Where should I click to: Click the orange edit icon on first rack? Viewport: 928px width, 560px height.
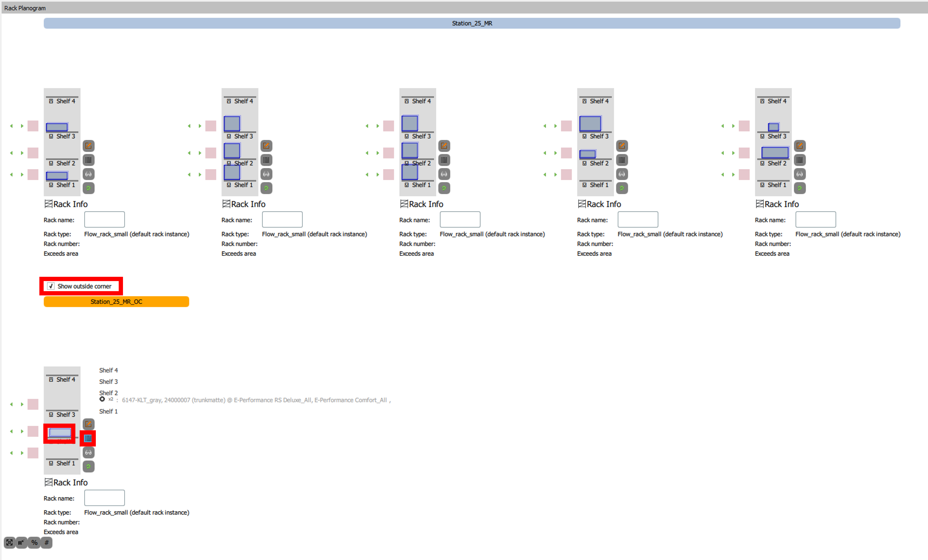point(88,146)
